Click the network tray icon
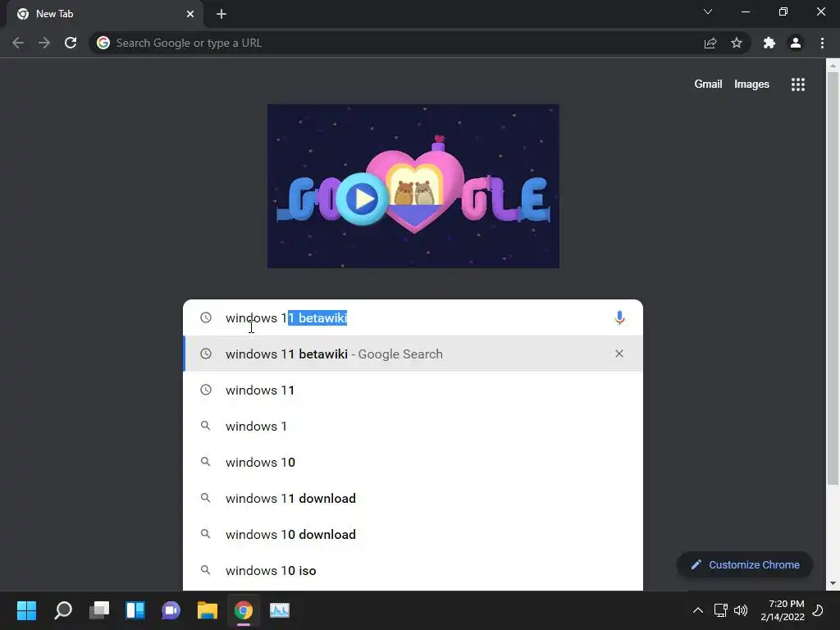The image size is (840, 630). pos(721,610)
